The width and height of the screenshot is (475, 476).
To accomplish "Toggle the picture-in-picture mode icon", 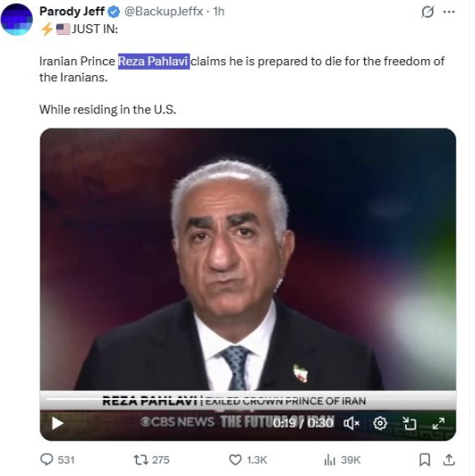I will [x=409, y=423].
